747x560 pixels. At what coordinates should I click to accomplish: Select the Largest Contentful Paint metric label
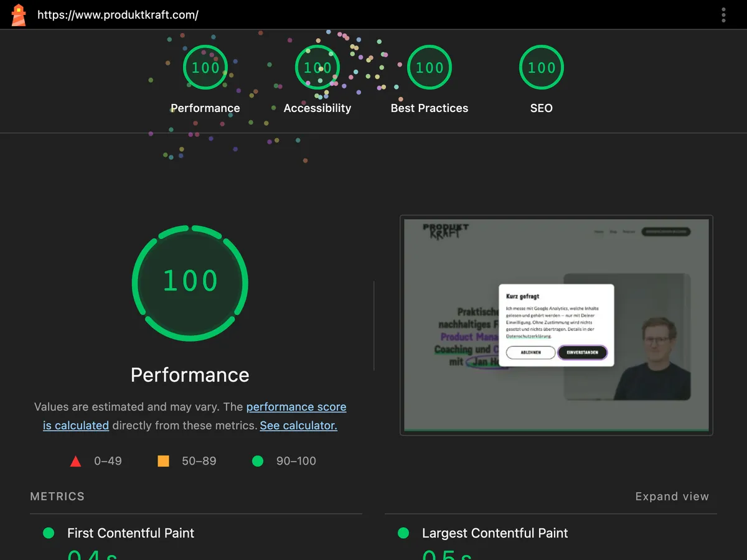(x=495, y=533)
